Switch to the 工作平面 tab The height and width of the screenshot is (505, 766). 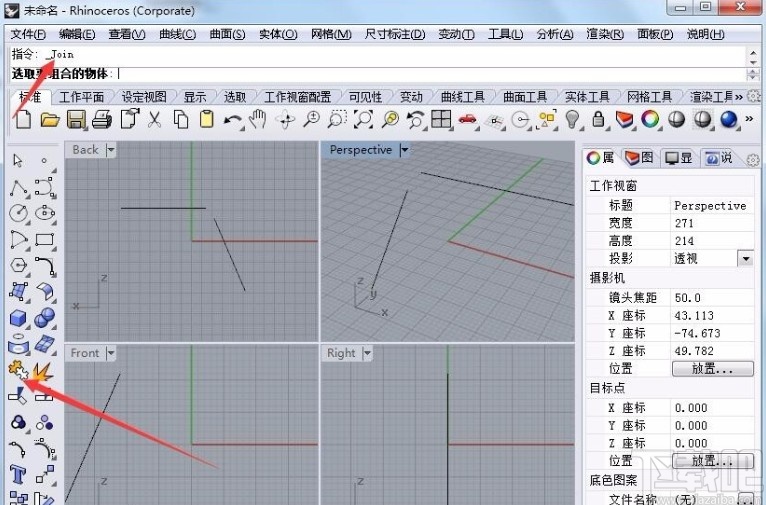point(81,97)
